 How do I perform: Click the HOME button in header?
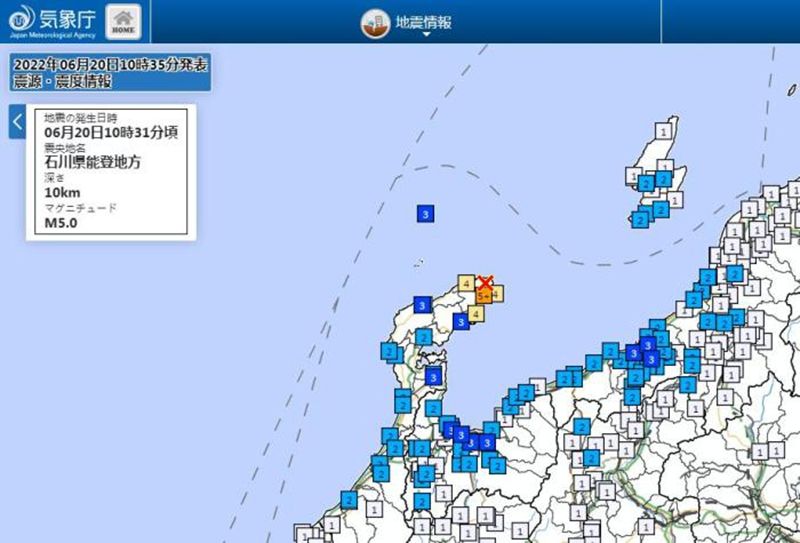pos(123,19)
